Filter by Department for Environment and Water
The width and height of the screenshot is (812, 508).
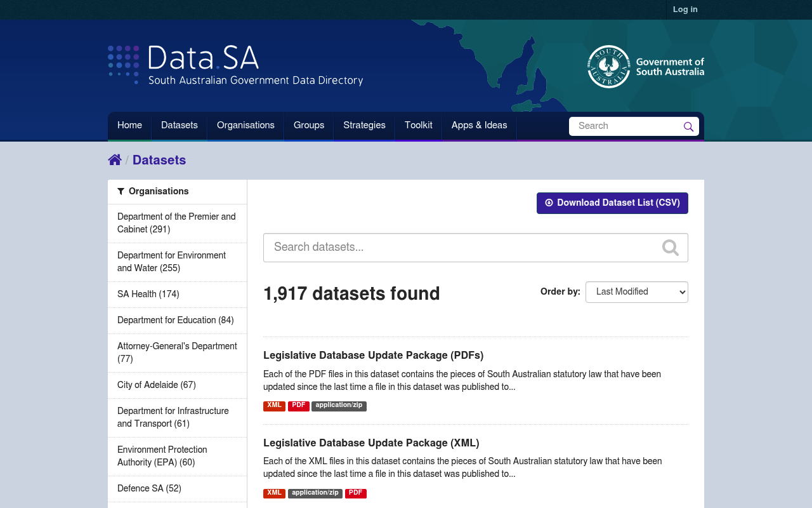tap(177, 262)
